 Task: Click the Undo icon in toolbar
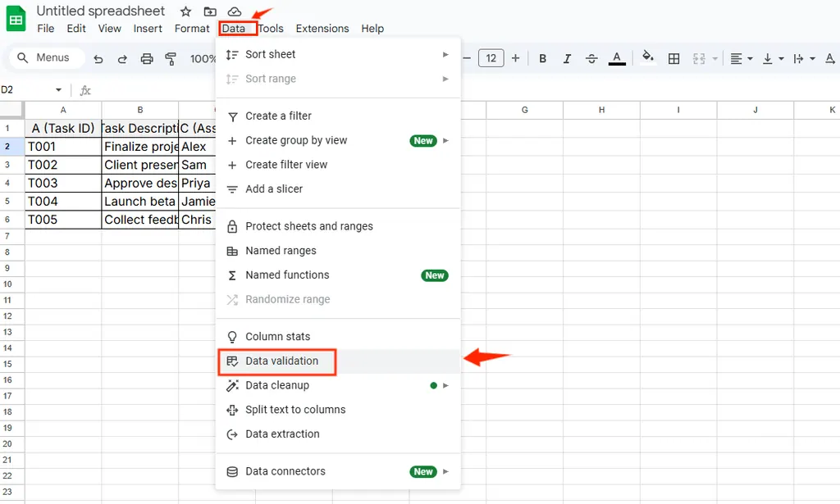(98, 59)
